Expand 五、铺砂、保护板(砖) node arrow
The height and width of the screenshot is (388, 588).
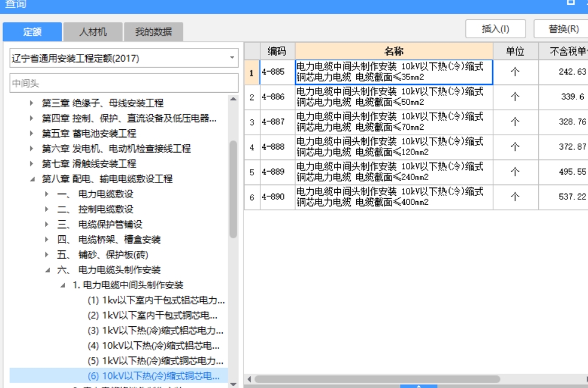(47, 254)
